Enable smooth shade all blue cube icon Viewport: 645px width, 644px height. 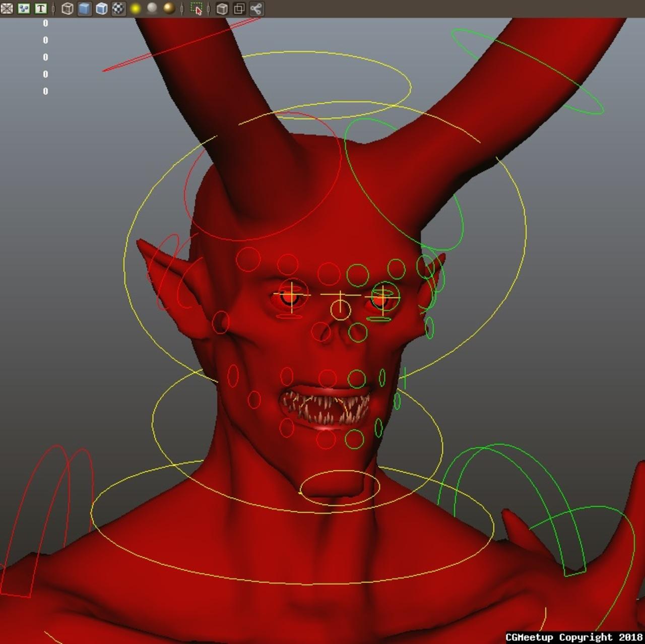(84, 9)
